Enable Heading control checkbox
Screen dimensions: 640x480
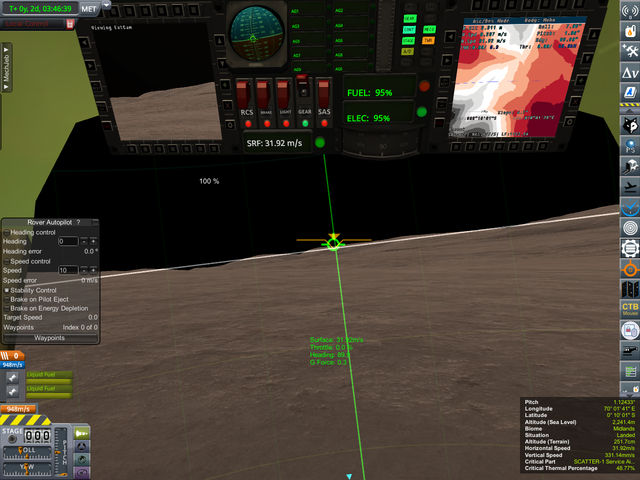7,233
